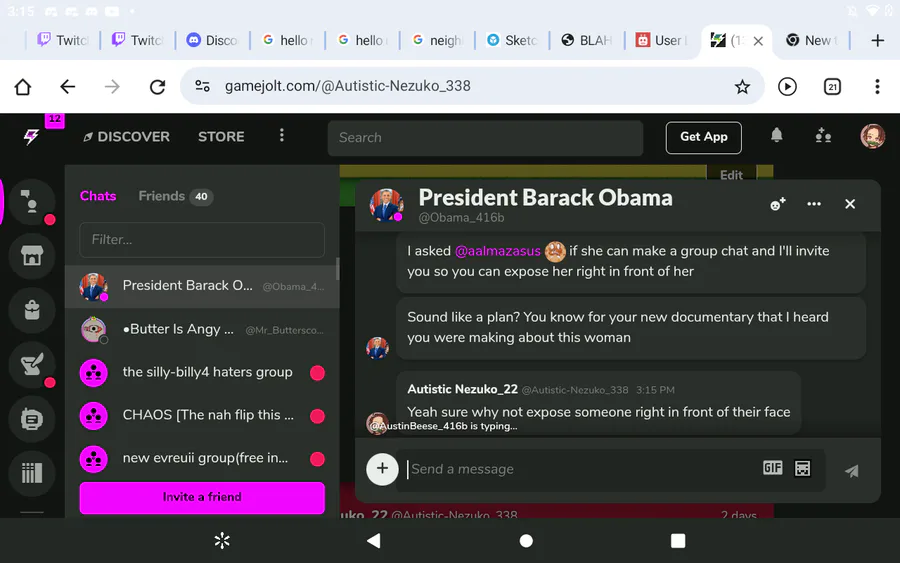Tap the Android recent apps square button
Viewport: 900px width, 563px height.
(x=678, y=541)
